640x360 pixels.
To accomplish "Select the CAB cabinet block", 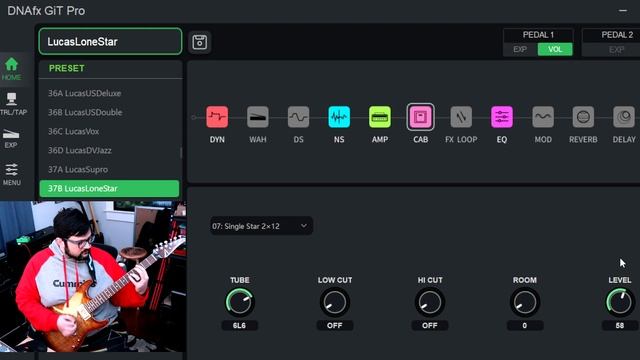I will (420, 117).
